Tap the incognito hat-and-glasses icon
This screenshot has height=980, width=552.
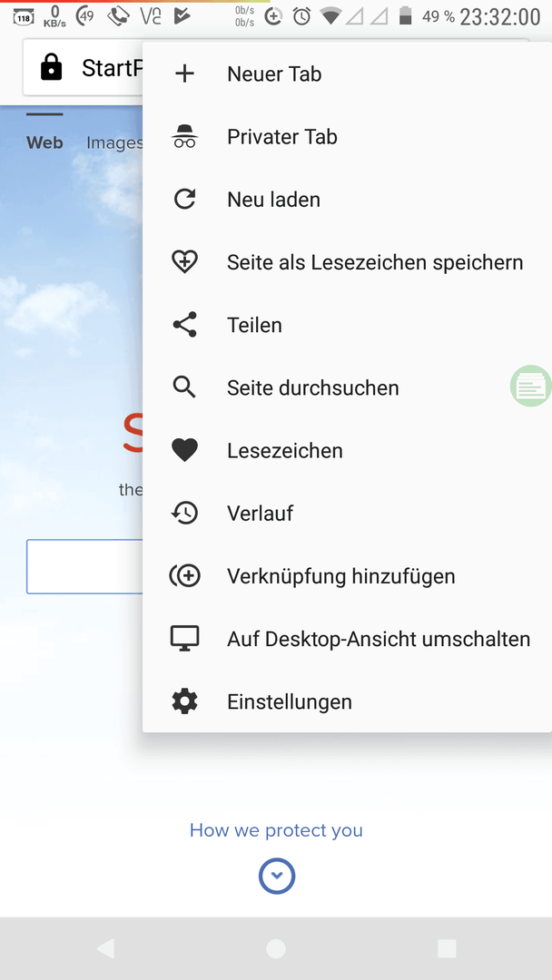pos(184,136)
